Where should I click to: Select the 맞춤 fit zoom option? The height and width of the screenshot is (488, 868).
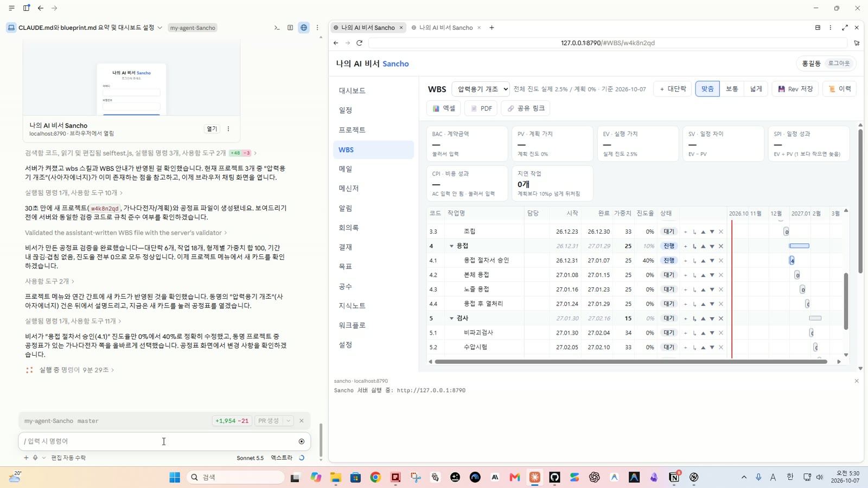point(707,89)
